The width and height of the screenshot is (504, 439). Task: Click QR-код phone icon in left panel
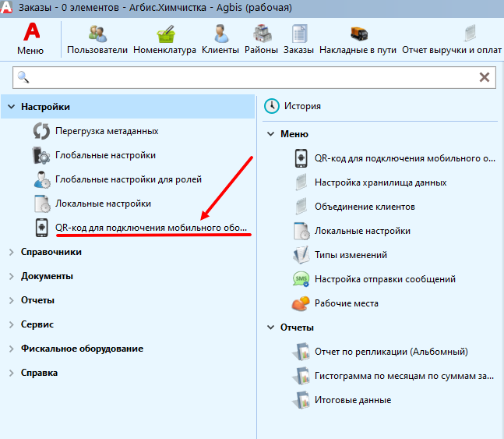[42, 228]
